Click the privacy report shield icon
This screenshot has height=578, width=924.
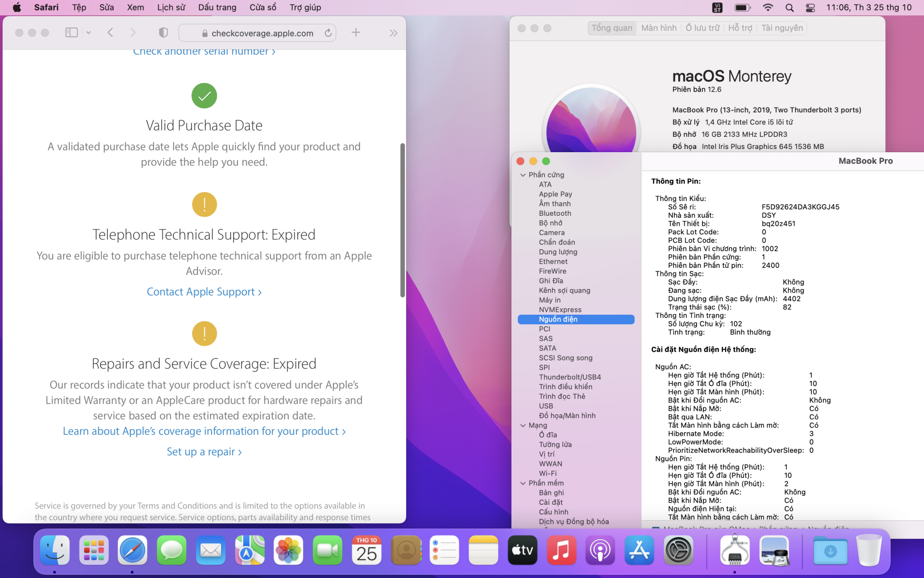tap(163, 33)
